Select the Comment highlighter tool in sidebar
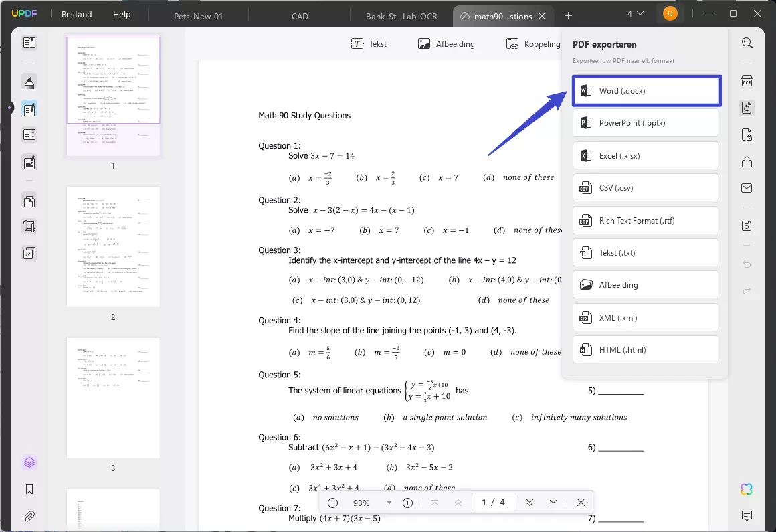This screenshot has height=532, width=776. 29,82
